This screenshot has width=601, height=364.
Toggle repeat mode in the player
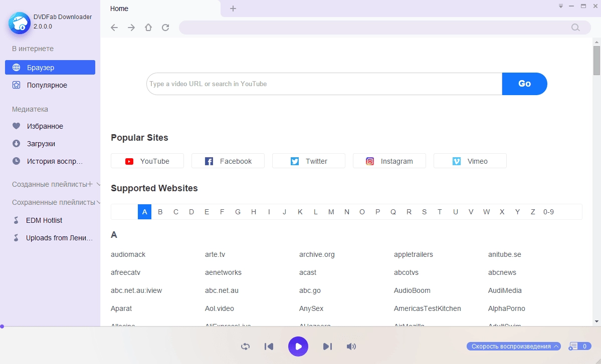pyautogui.click(x=245, y=346)
